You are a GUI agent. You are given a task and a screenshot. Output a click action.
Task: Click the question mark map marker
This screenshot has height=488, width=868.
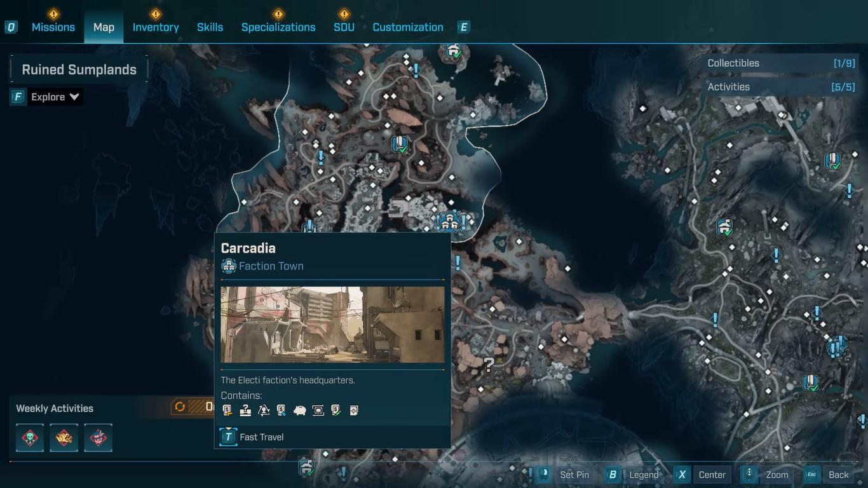pyautogui.click(x=489, y=365)
